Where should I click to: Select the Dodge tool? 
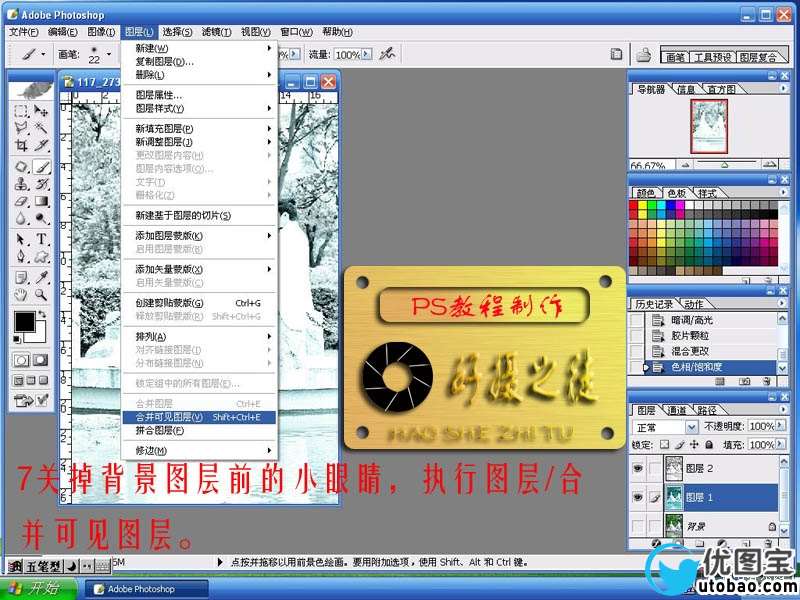click(41, 219)
